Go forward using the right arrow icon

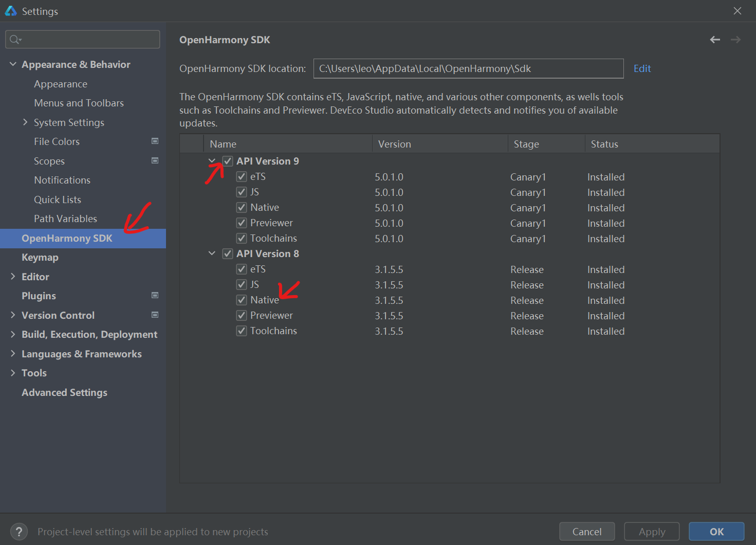735,40
